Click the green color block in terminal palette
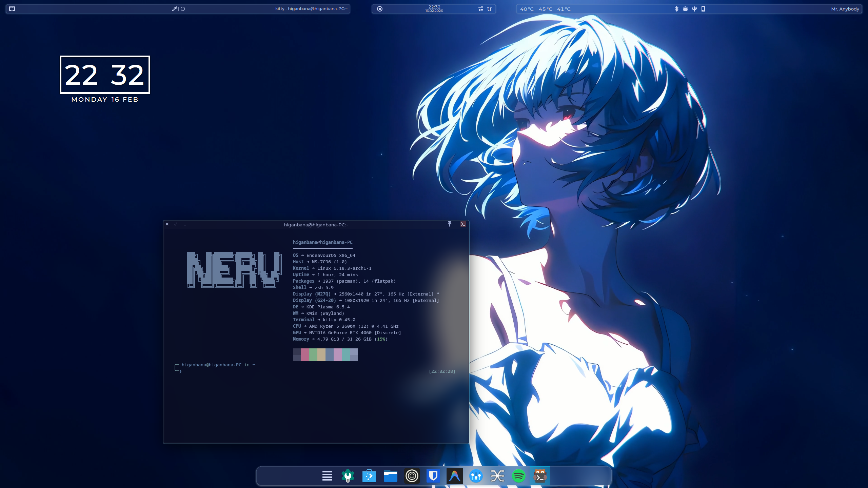The image size is (868, 488). (x=313, y=355)
